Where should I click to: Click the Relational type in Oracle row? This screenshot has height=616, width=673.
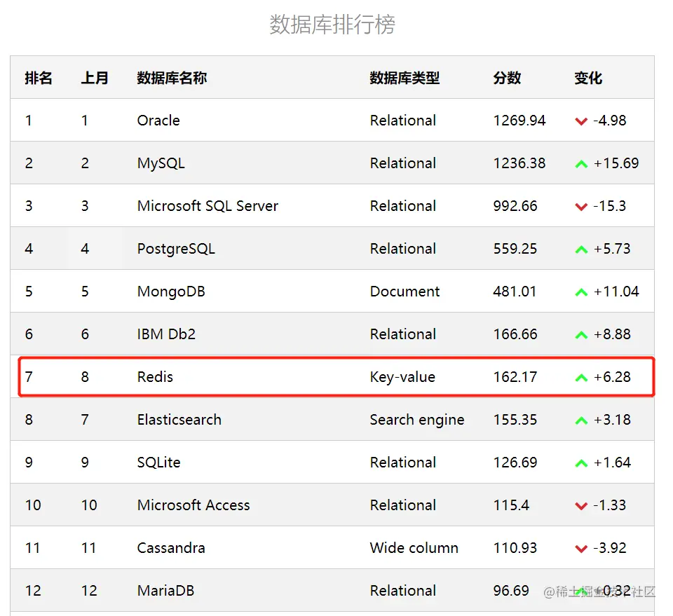(403, 121)
